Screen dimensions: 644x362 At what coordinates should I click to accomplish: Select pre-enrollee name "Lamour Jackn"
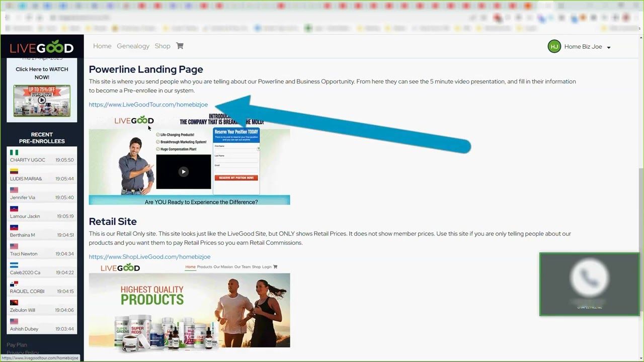[x=25, y=216]
